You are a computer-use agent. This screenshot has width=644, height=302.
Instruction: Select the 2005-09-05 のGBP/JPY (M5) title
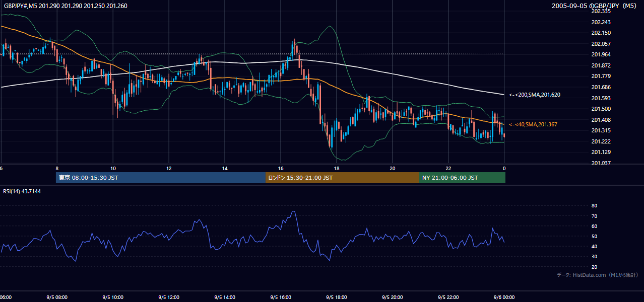point(595,6)
